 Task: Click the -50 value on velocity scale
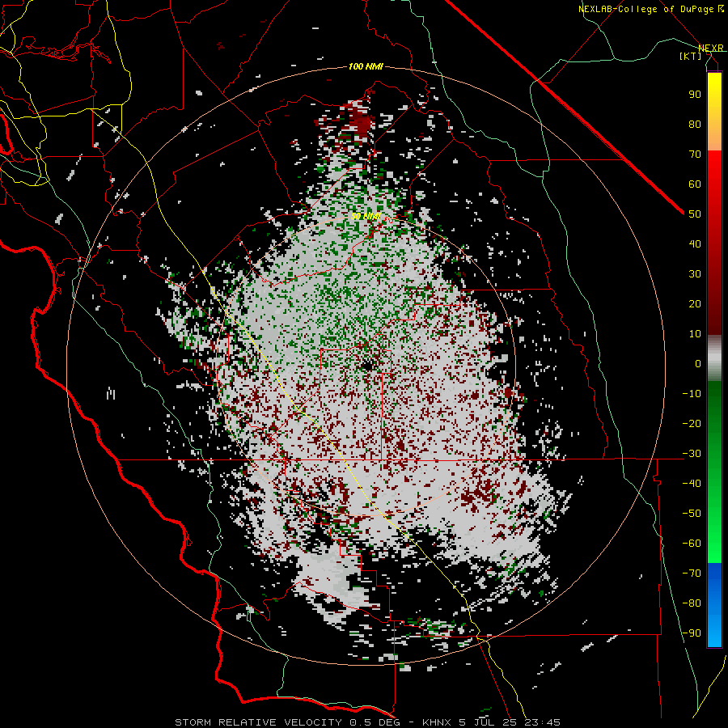692,513
